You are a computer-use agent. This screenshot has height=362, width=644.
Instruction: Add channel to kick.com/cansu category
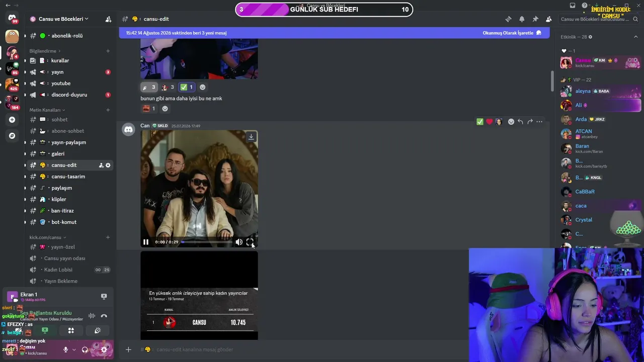[108, 237]
